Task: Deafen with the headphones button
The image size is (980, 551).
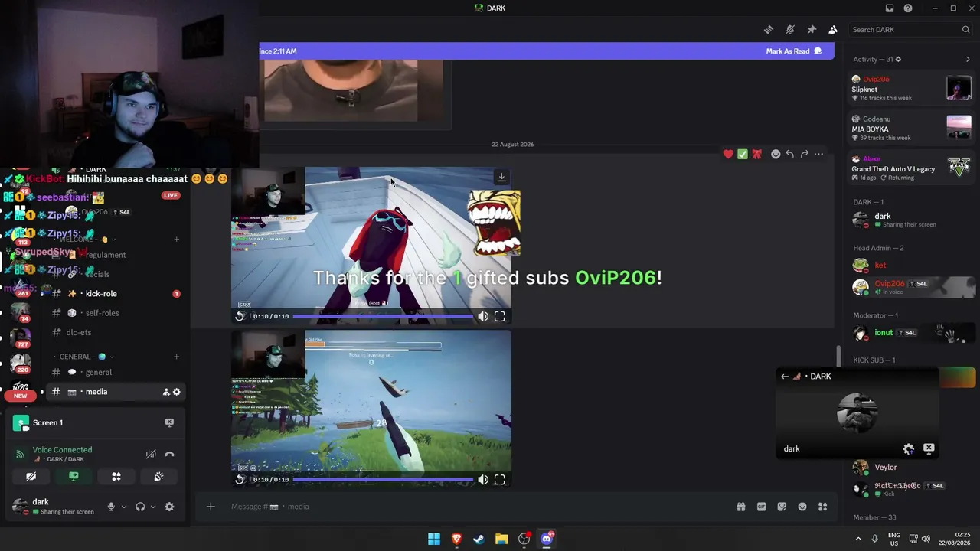Action: (x=140, y=507)
